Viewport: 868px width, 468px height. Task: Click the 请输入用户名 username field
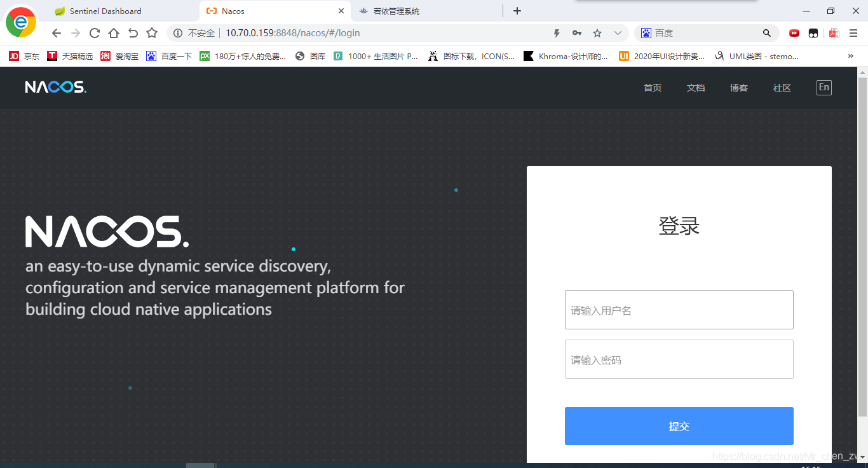(x=679, y=310)
